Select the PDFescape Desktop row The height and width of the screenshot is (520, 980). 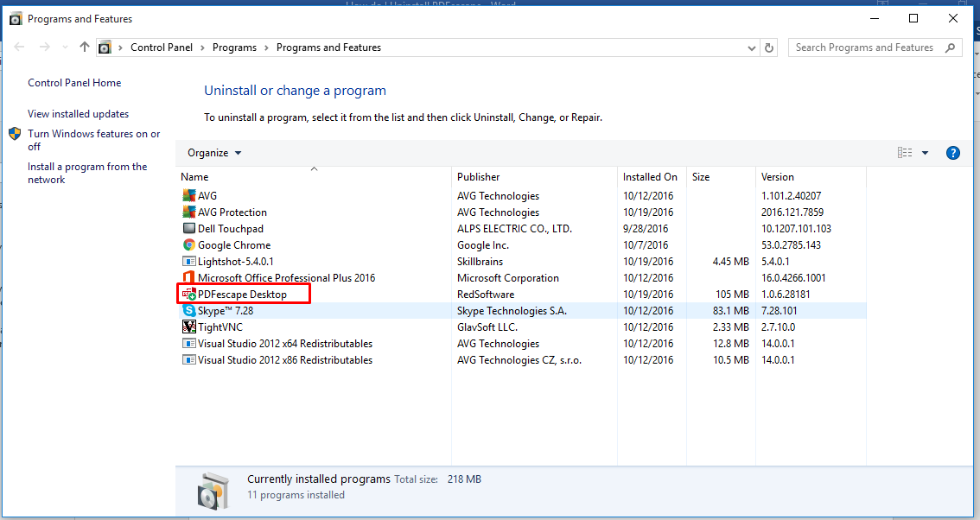pos(521,294)
